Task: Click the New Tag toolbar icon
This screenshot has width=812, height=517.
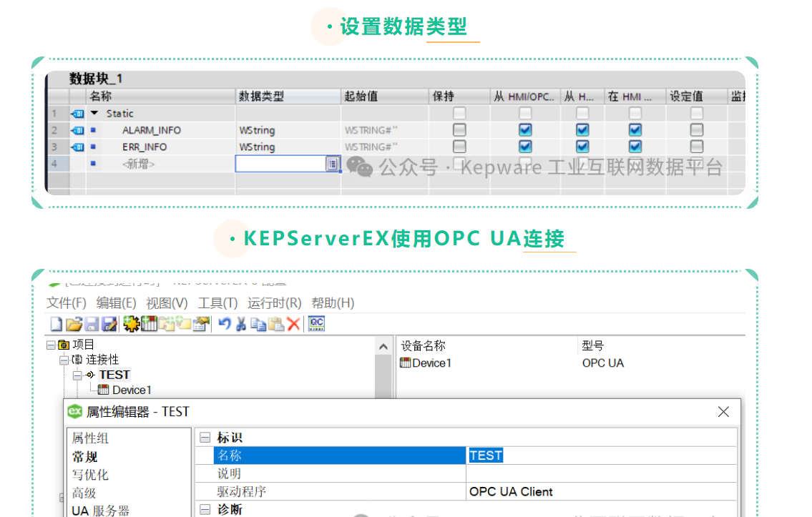Action: 184,324
